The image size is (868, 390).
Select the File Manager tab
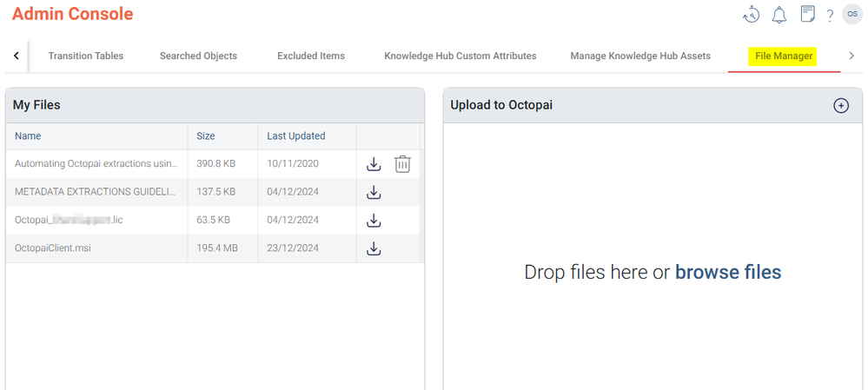point(784,56)
